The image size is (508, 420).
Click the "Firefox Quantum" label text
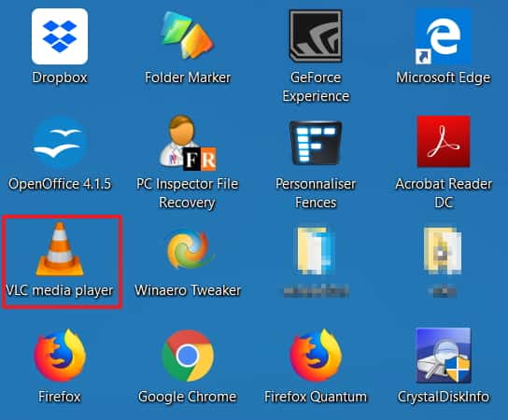point(316,397)
